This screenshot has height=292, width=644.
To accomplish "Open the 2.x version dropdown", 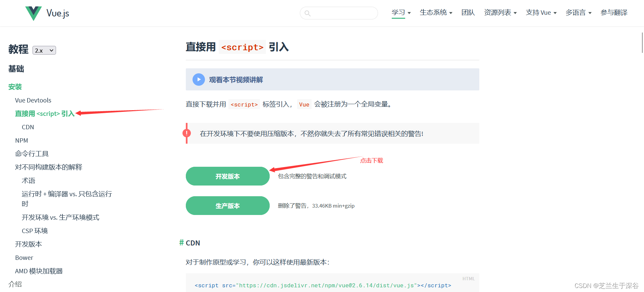I will [x=44, y=50].
